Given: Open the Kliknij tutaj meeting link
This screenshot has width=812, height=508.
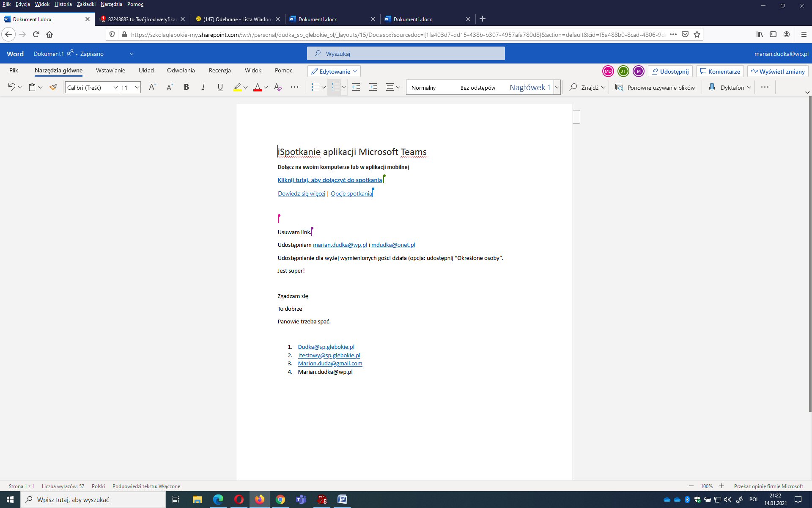Looking at the screenshot, I should click(329, 180).
